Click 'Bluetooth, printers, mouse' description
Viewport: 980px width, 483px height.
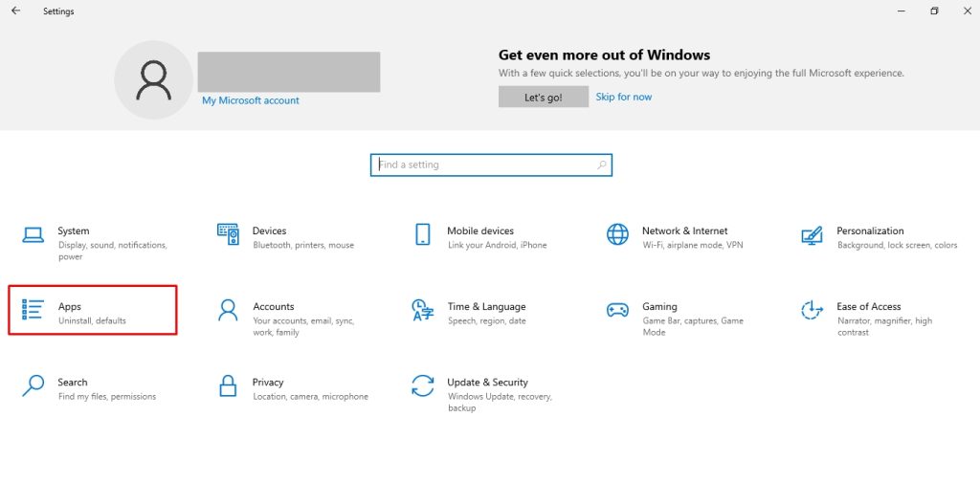(303, 245)
